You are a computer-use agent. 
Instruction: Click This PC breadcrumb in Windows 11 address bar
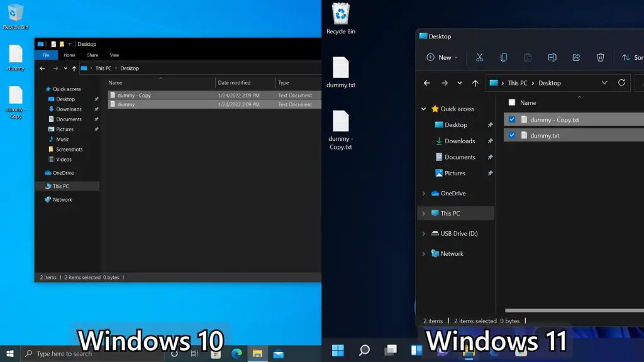tap(518, 83)
